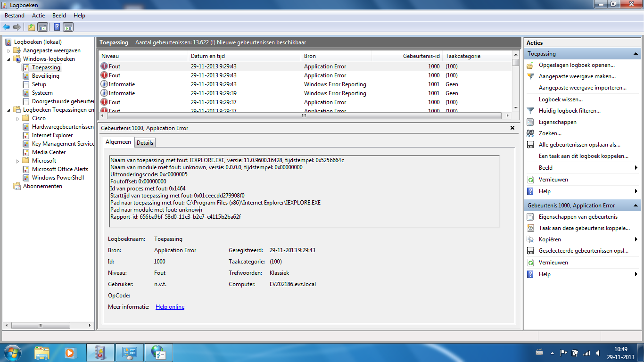
Task: Click the Toepassing log icon in tree
Action: pyautogui.click(x=26, y=67)
